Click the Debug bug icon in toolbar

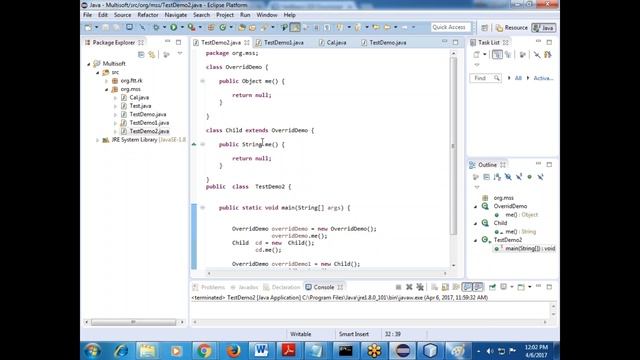[156, 27]
